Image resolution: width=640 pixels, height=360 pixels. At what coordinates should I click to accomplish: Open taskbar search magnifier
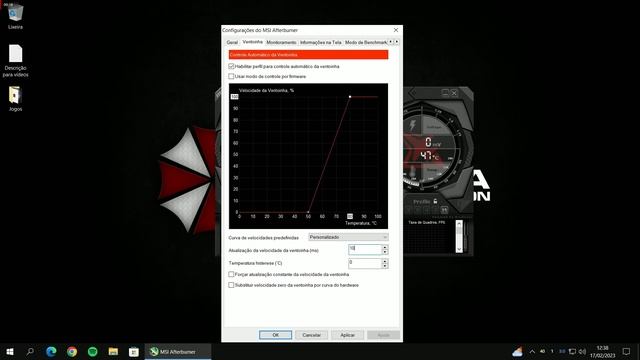point(30,351)
